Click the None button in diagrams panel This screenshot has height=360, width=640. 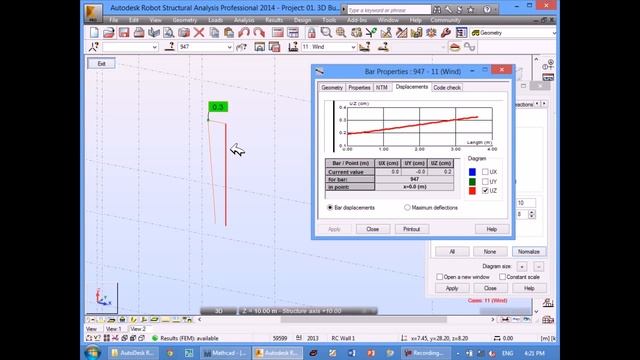click(490, 251)
